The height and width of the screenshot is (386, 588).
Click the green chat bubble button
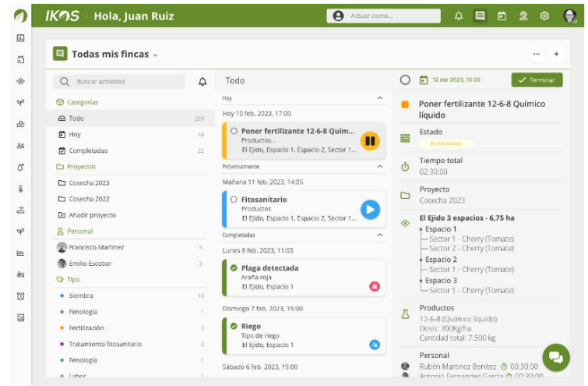(x=556, y=357)
